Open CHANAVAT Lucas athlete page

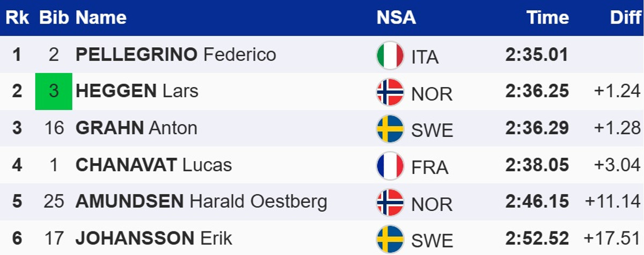point(153,165)
